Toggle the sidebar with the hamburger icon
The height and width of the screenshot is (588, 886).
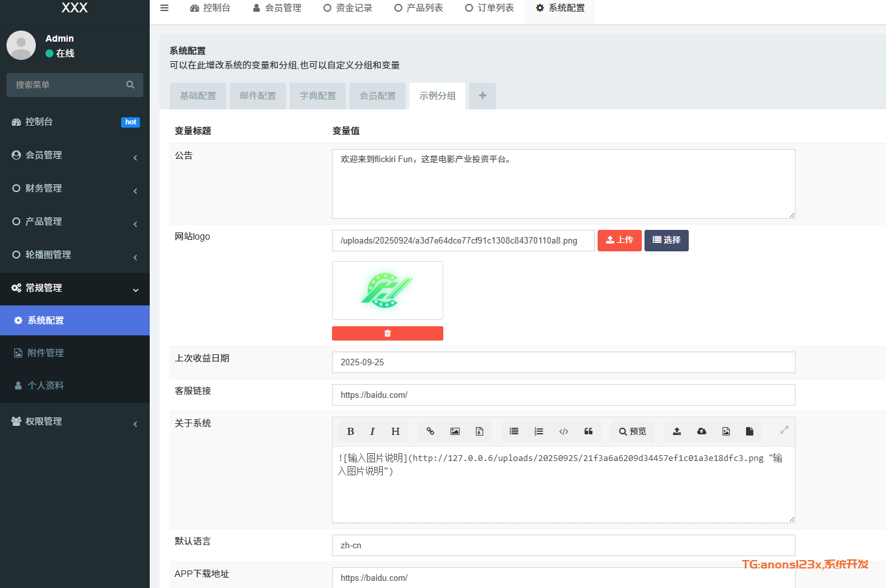[x=165, y=8]
